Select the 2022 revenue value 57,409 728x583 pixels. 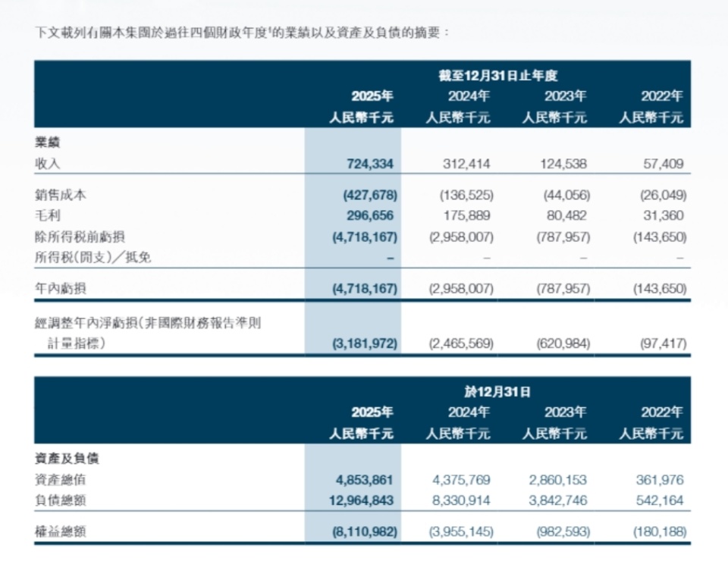664,164
